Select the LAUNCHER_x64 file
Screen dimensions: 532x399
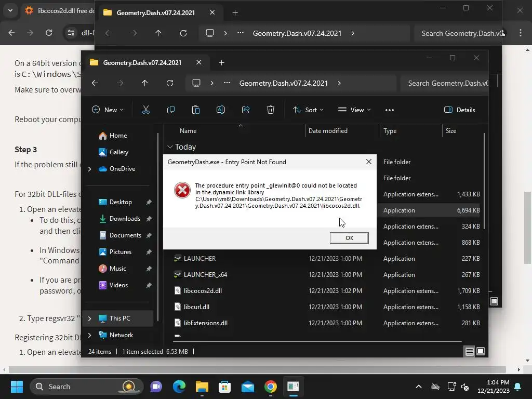205,274
